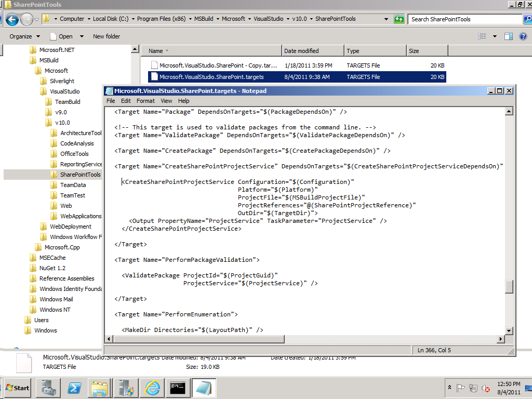
Task: Open Windows PowerShell from the taskbar
Action: click(x=75, y=388)
